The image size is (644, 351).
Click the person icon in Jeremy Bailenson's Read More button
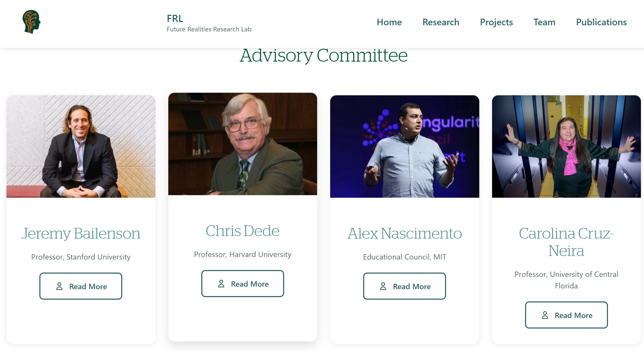pos(59,287)
